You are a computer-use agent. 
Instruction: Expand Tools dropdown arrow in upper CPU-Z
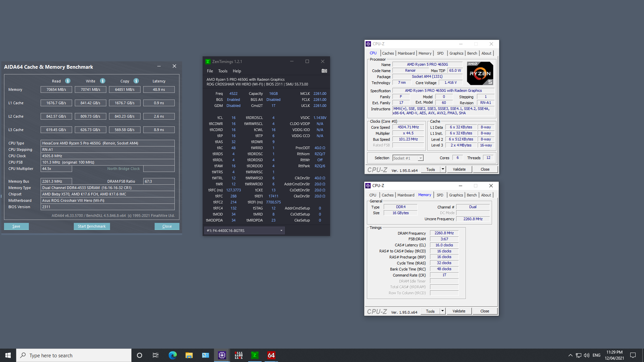(443, 169)
